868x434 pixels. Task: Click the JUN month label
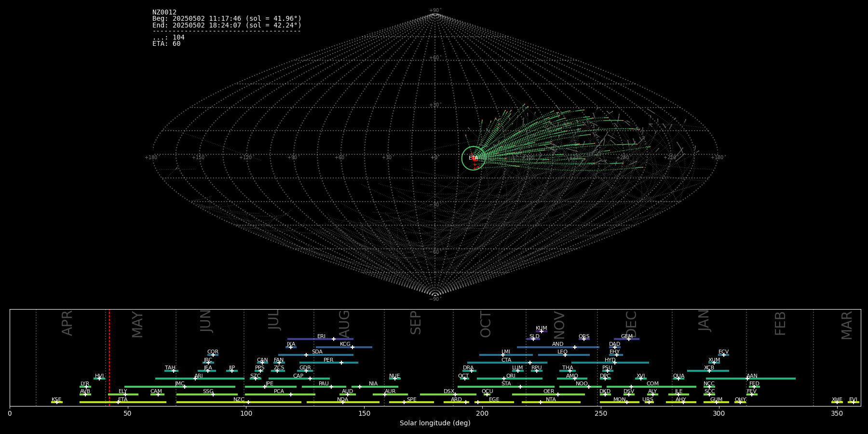(x=206, y=321)
